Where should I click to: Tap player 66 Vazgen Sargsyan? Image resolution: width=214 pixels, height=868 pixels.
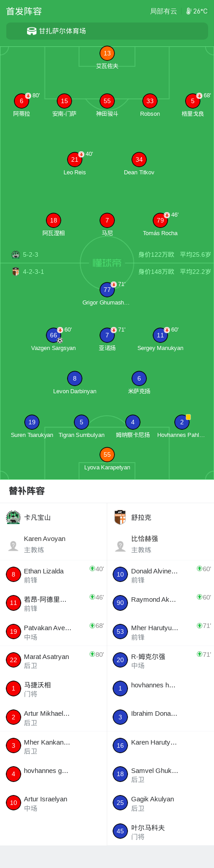coord(54,340)
